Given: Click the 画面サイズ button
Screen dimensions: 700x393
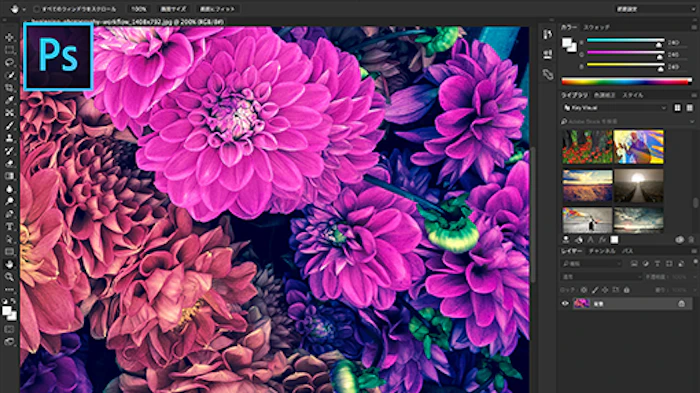Looking at the screenshot, I should [x=174, y=9].
